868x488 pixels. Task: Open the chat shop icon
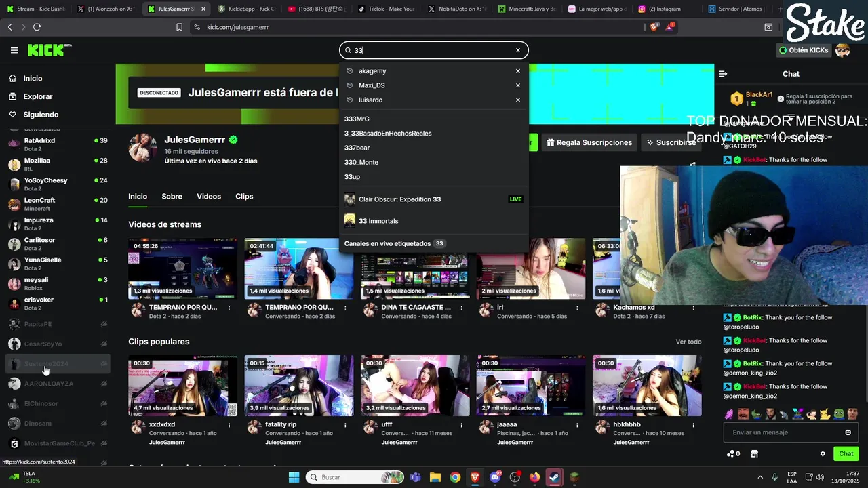point(754,454)
